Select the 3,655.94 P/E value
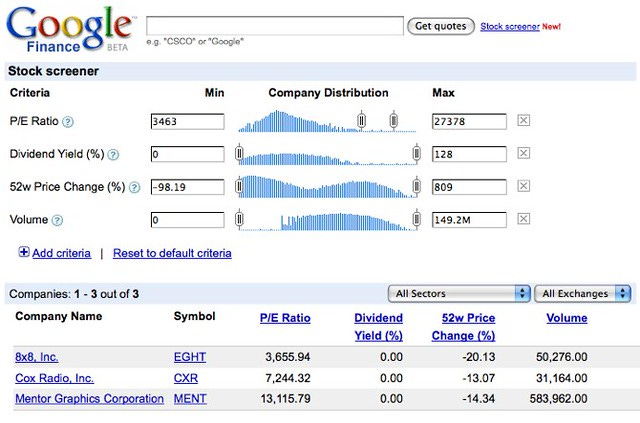640x423 pixels. tap(288, 357)
